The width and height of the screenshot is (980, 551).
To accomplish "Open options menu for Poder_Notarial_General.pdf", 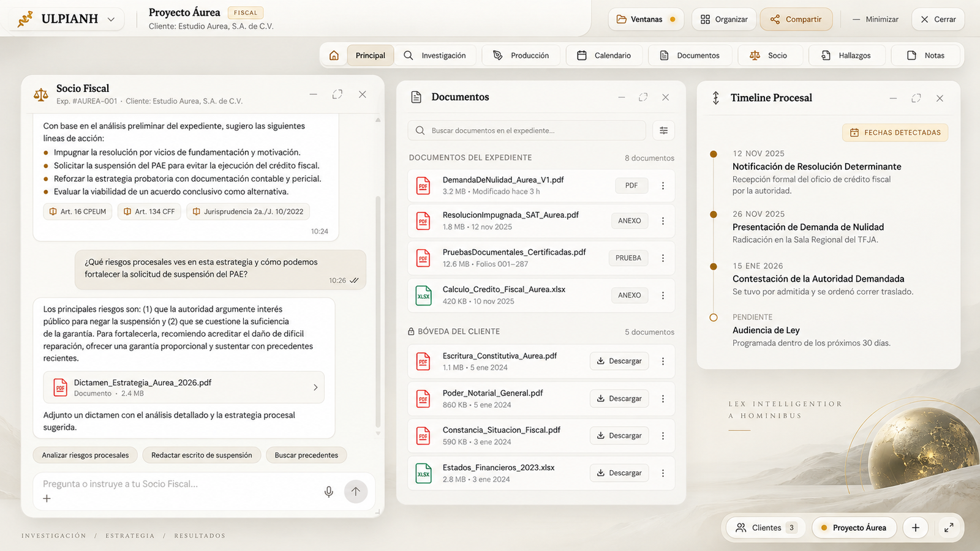I will pyautogui.click(x=663, y=399).
